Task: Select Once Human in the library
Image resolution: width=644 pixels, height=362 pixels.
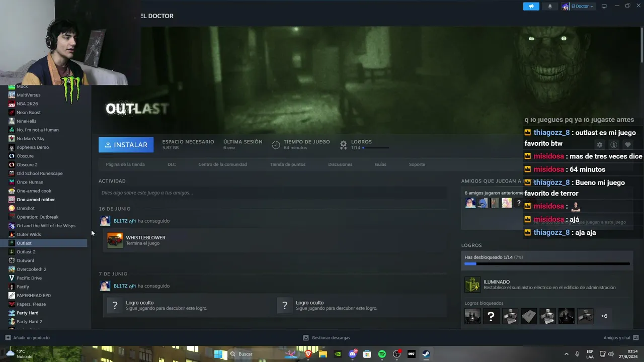Action: tap(30, 182)
